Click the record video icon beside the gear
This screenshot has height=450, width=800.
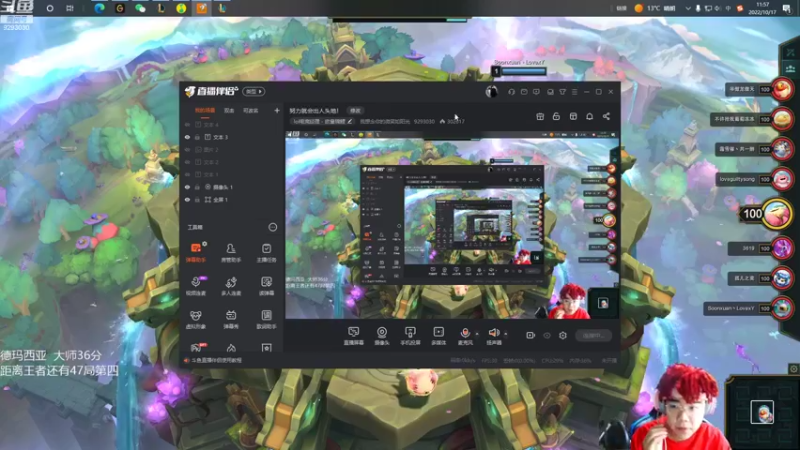point(531,335)
